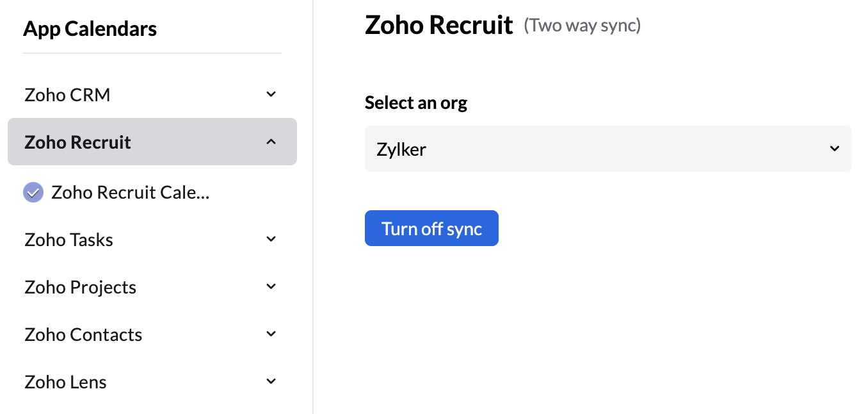Expand the Zoho Lens chevron arrow
Image resolution: width=868 pixels, height=414 pixels.
(271, 381)
